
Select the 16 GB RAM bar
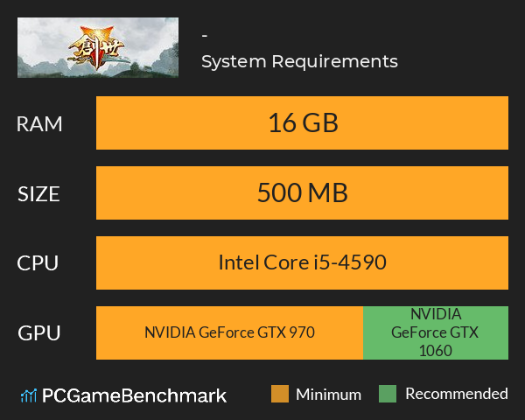point(302,122)
